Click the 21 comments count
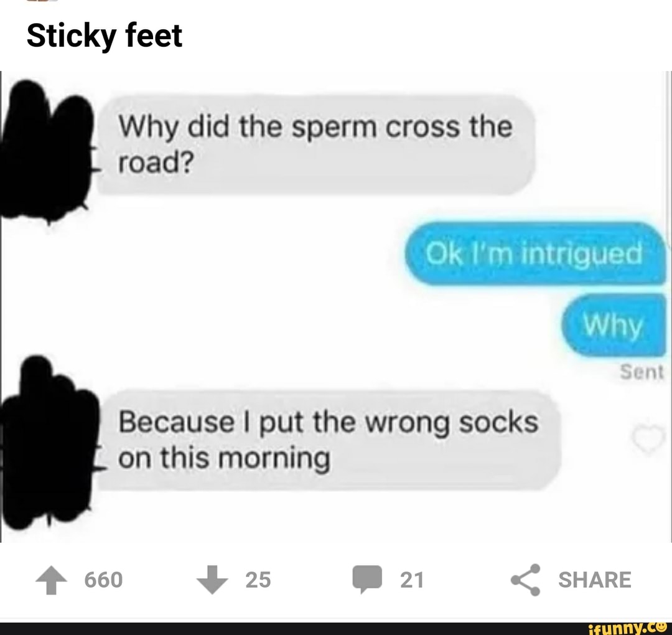Image resolution: width=672 pixels, height=635 pixels. 411,580
